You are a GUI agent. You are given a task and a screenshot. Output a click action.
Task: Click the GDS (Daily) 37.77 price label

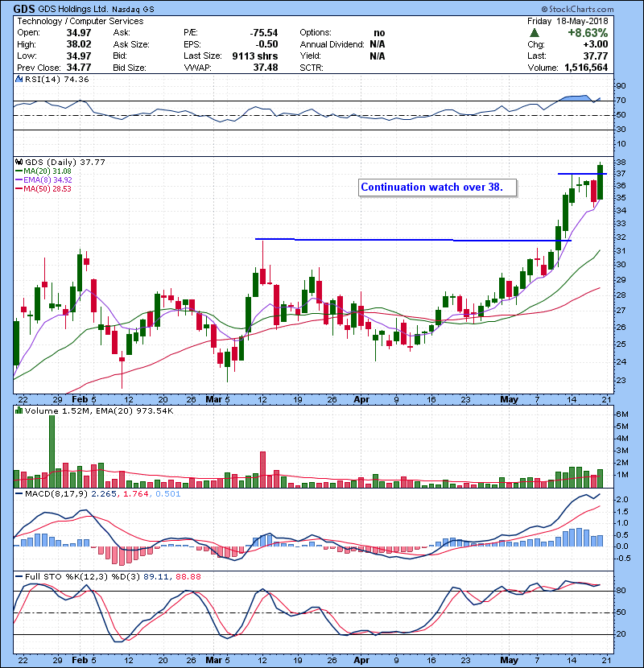[x=64, y=163]
